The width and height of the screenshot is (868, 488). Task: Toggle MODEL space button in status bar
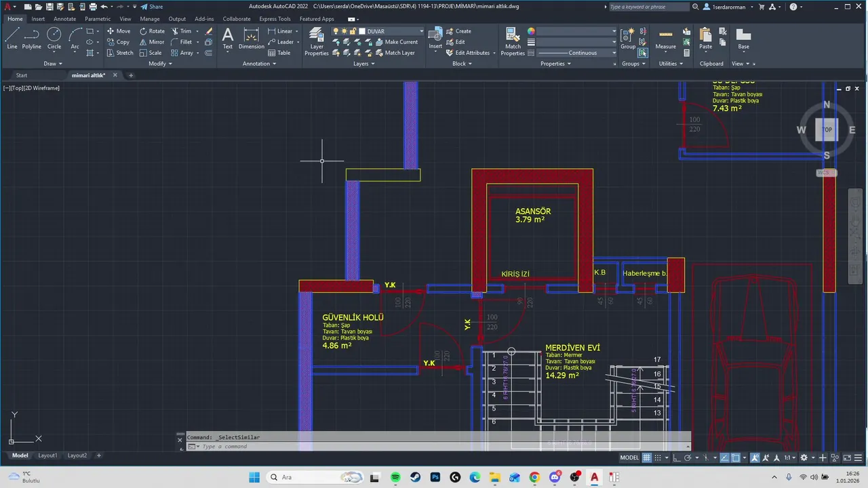coord(629,457)
